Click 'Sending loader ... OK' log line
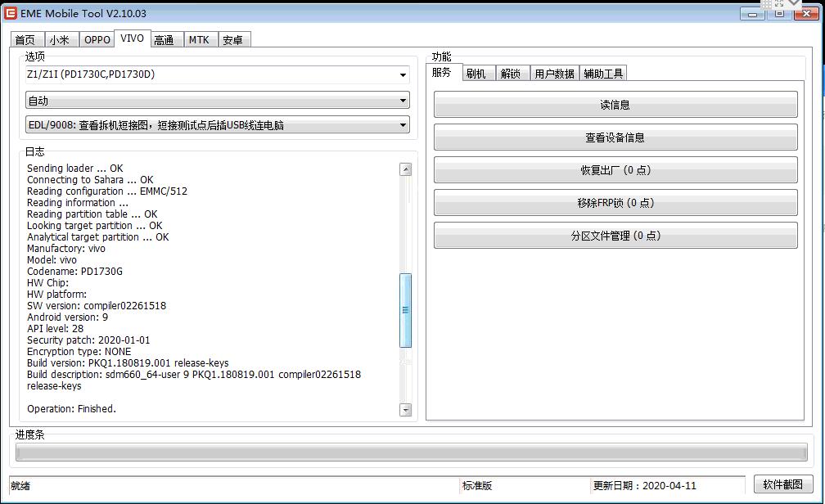The height and width of the screenshot is (504, 825). coord(74,169)
